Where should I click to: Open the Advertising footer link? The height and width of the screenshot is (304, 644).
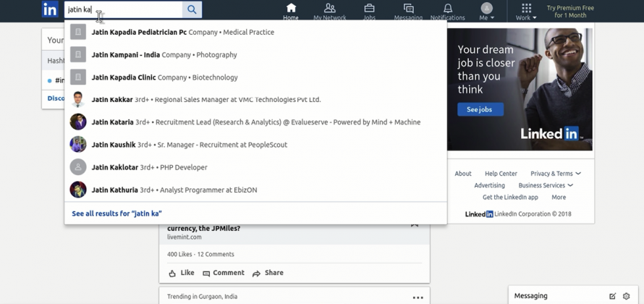tap(489, 185)
